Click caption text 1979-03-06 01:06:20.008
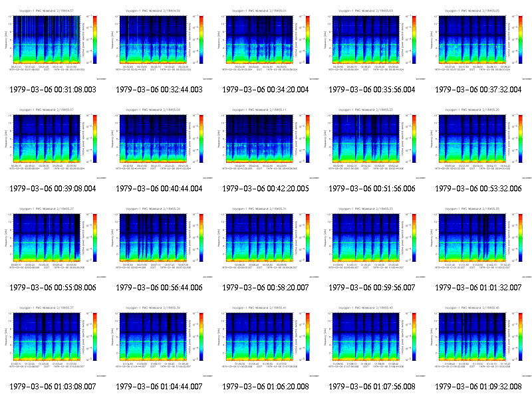The width and height of the screenshot is (532, 396). [x=265, y=387]
